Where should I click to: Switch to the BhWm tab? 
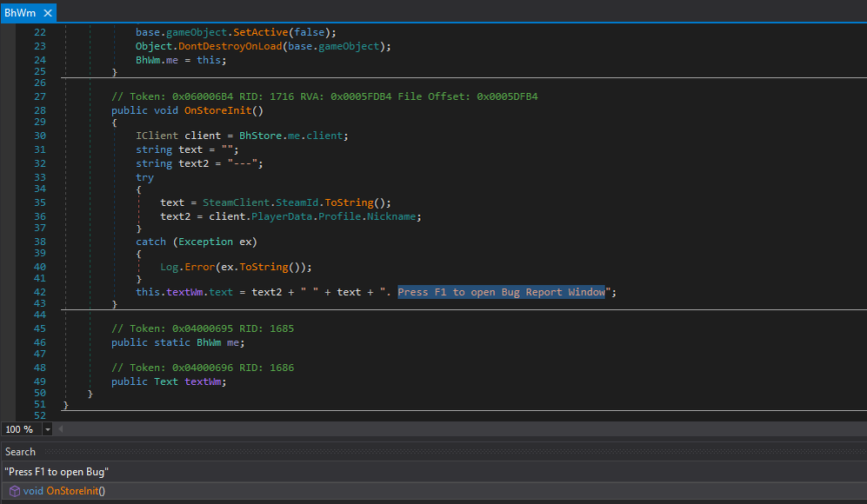point(20,13)
